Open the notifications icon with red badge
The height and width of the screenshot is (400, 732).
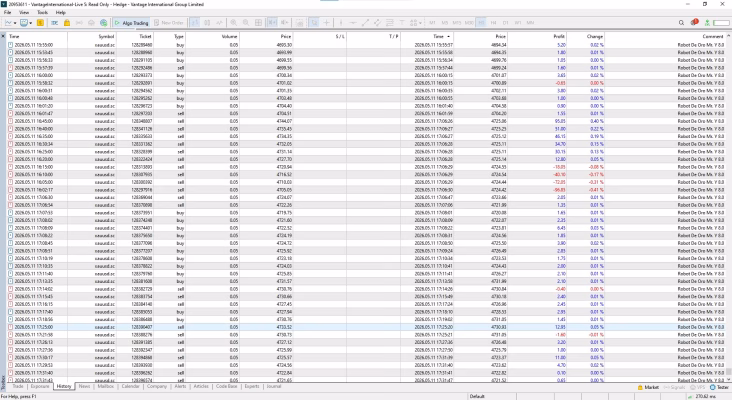tap(694, 22)
